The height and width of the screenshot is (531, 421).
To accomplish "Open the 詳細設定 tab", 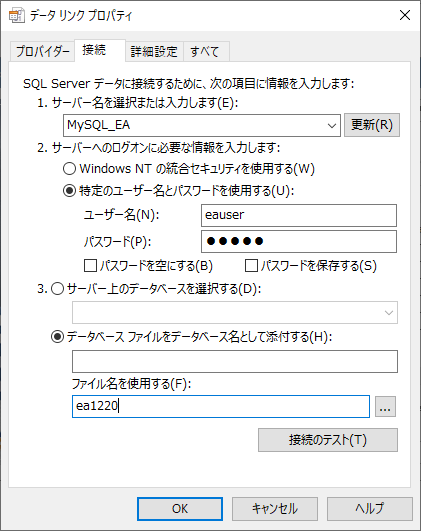I will pyautogui.click(x=154, y=52).
